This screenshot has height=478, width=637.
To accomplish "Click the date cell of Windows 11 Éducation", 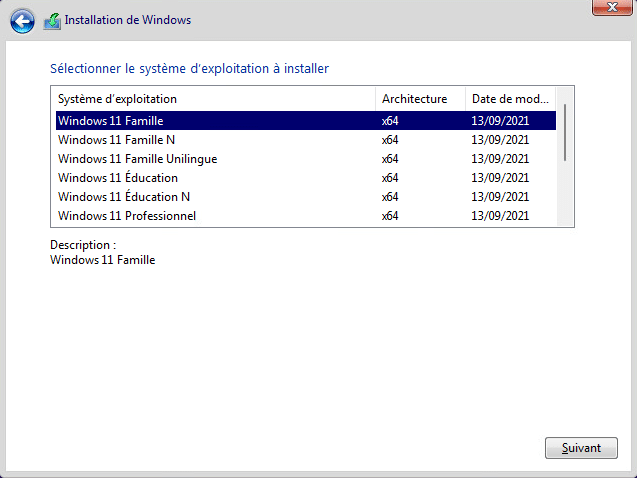I will point(499,178).
